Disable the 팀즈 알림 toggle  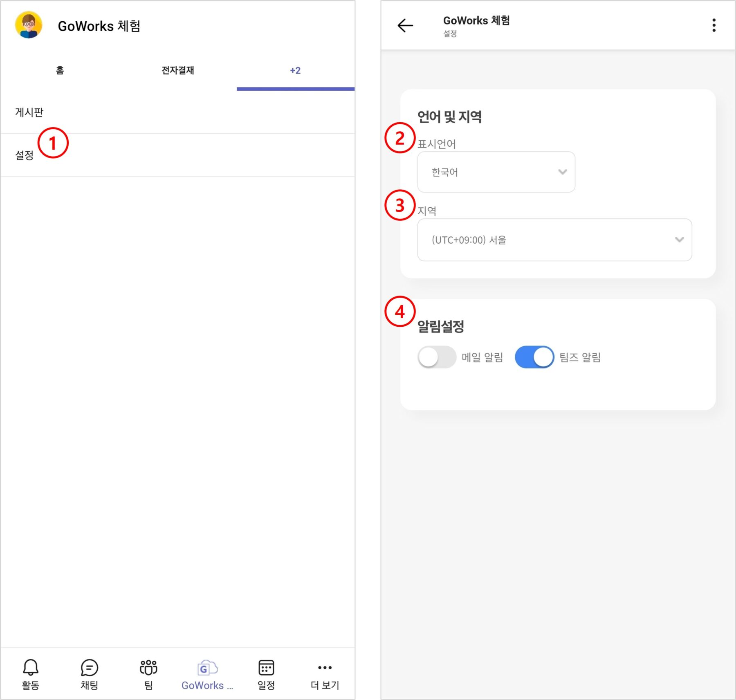tap(534, 357)
